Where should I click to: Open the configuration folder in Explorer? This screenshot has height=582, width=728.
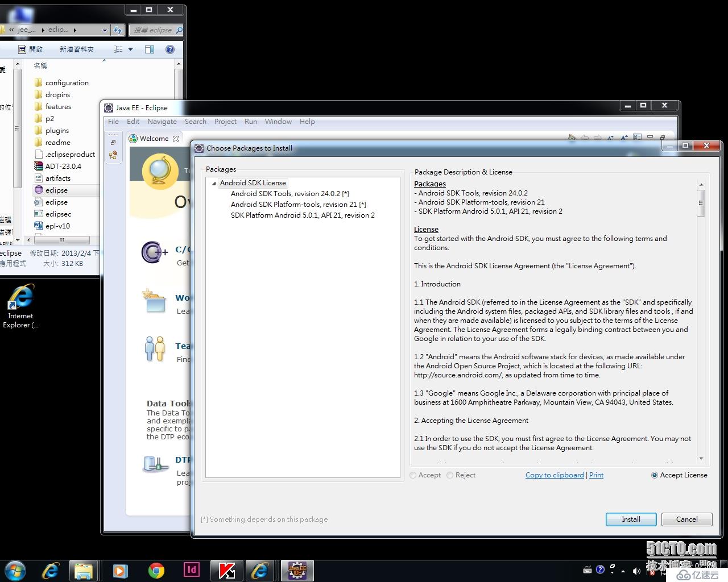[x=61, y=82]
